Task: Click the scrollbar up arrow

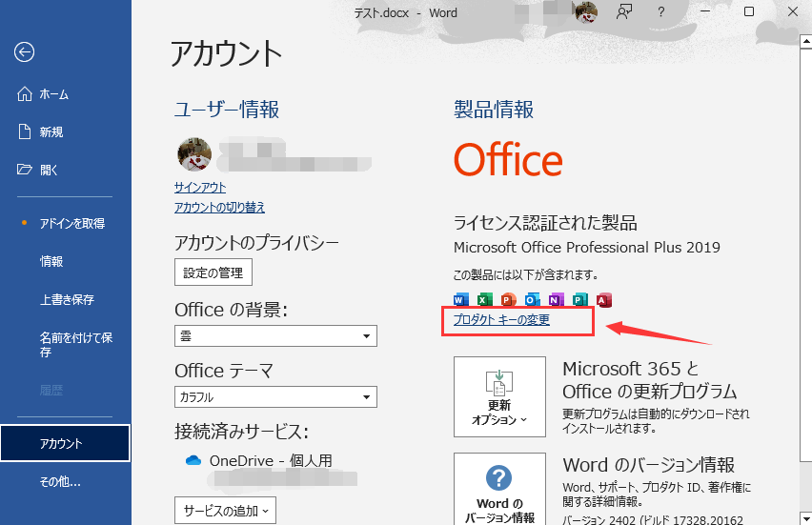Action: tap(805, 42)
